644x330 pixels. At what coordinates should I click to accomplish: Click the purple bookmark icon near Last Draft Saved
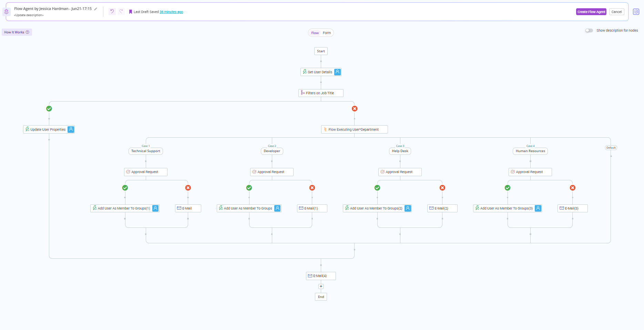click(x=130, y=11)
